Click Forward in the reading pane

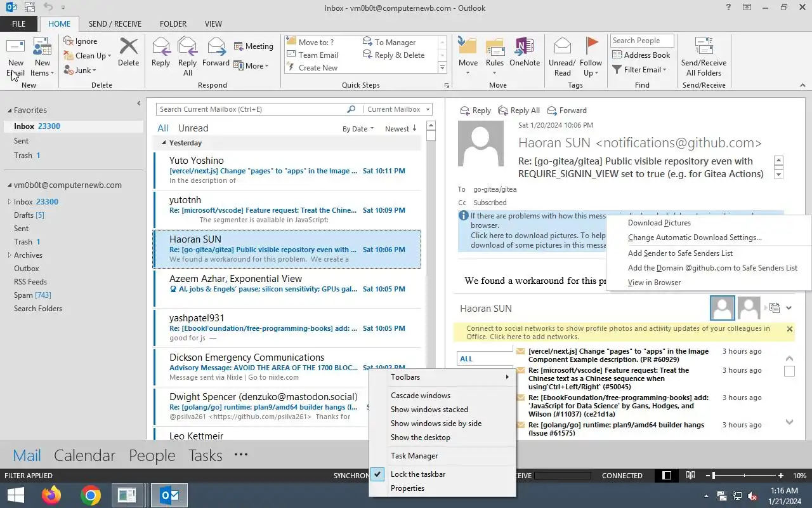(566, 110)
